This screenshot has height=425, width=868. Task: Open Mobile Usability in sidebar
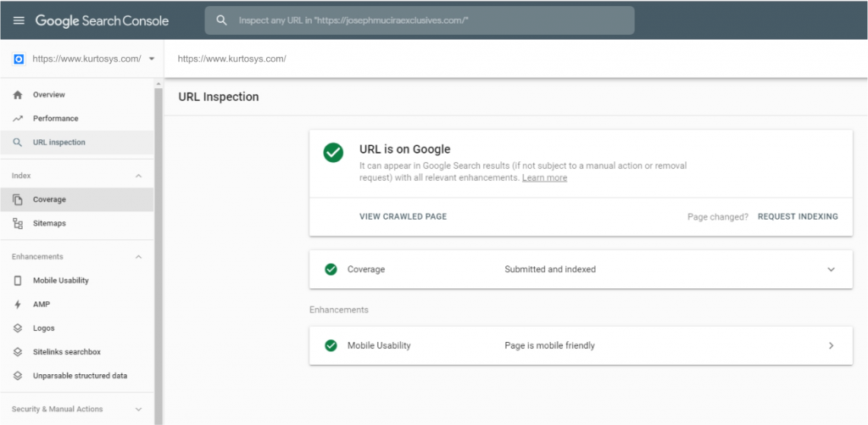point(77,281)
